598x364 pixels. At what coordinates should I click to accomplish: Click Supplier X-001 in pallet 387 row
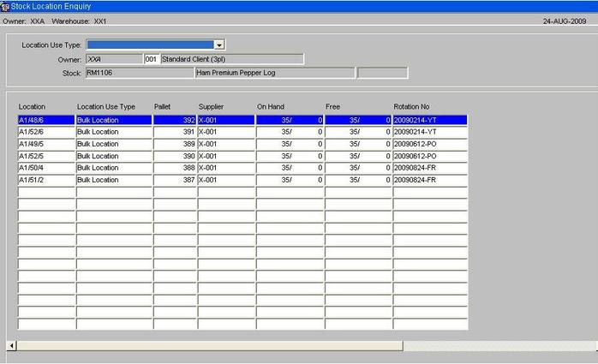tap(226, 180)
